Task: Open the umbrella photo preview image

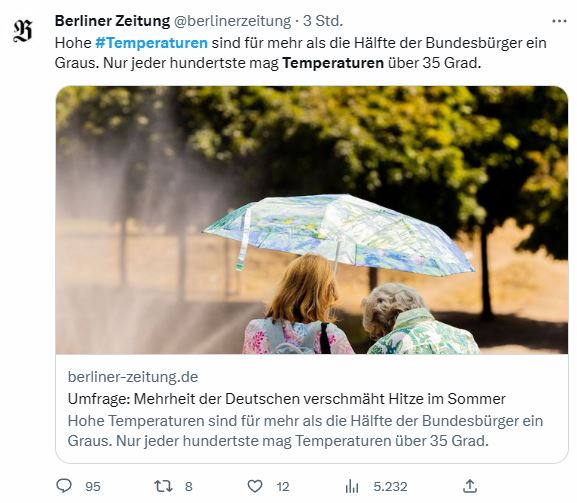Action: (312, 220)
